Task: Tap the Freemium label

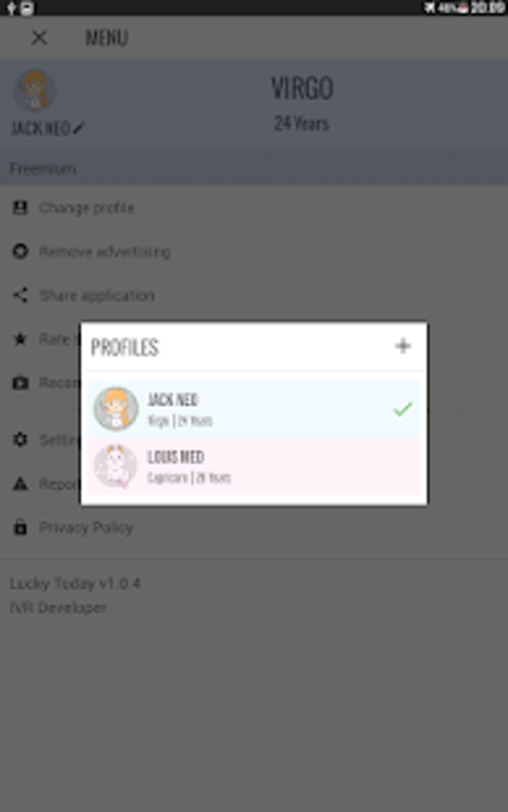Action: pos(43,169)
